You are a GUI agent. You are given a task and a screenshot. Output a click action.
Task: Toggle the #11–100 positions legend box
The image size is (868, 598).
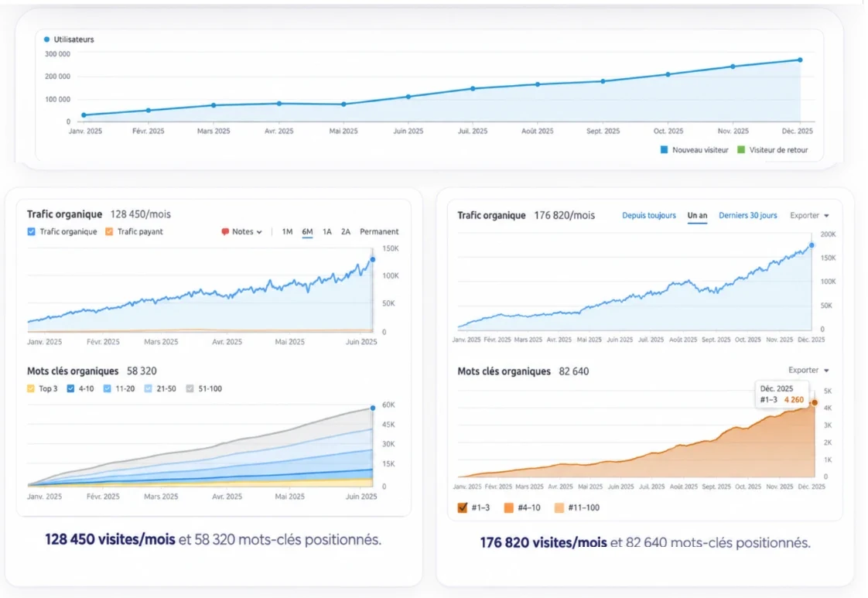559,507
